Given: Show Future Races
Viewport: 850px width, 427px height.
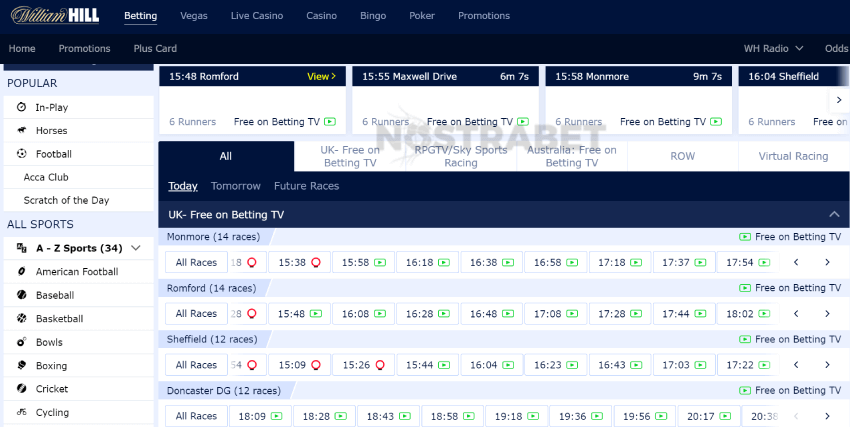Looking at the screenshot, I should click(x=306, y=186).
